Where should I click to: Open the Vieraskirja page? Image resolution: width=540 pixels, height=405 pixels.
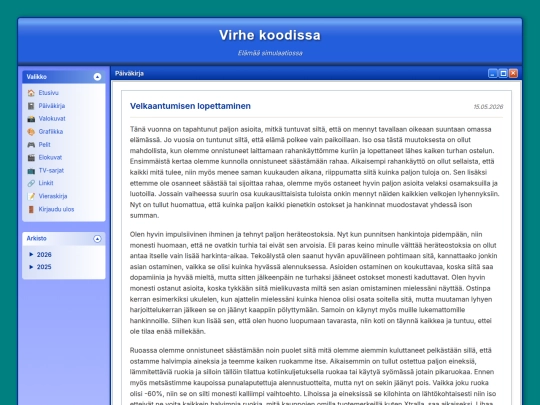click(53, 196)
